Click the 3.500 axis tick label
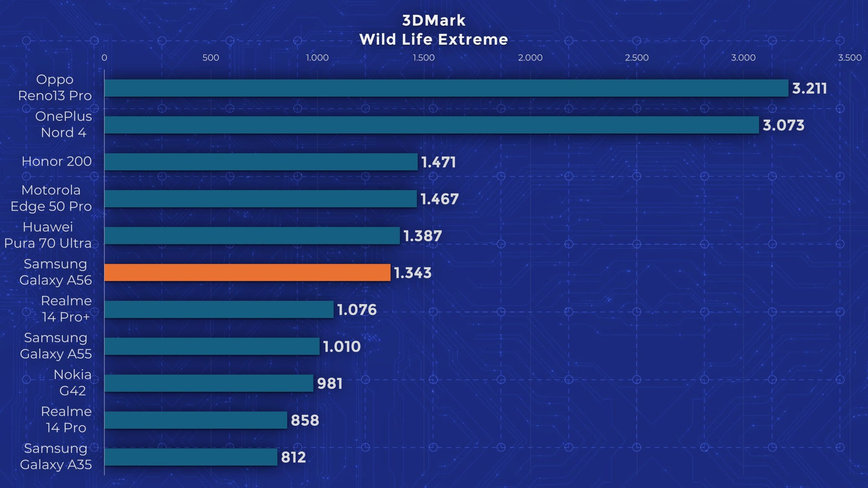 pos(850,58)
